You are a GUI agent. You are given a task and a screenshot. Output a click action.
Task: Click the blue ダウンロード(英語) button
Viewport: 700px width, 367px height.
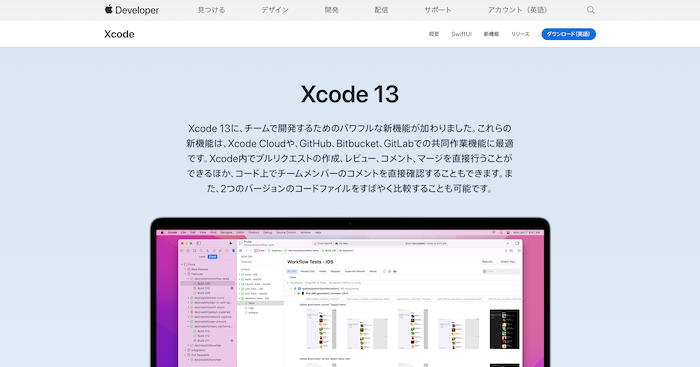pyautogui.click(x=568, y=34)
